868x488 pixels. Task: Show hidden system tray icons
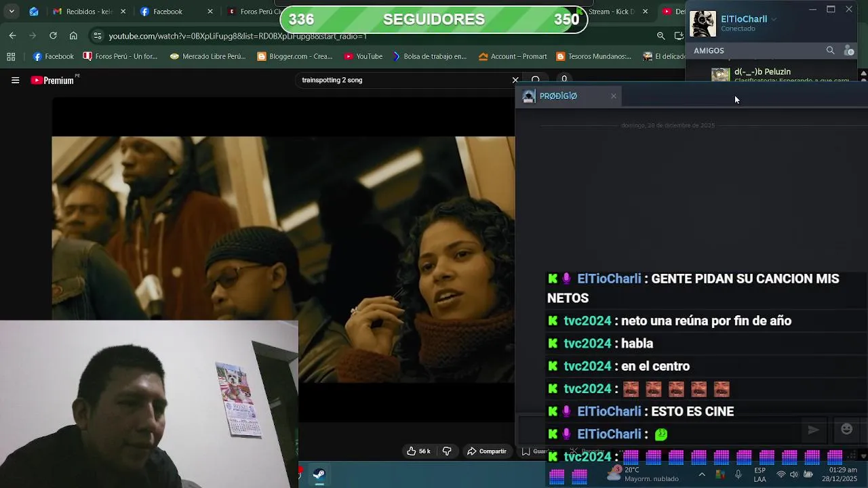point(701,474)
